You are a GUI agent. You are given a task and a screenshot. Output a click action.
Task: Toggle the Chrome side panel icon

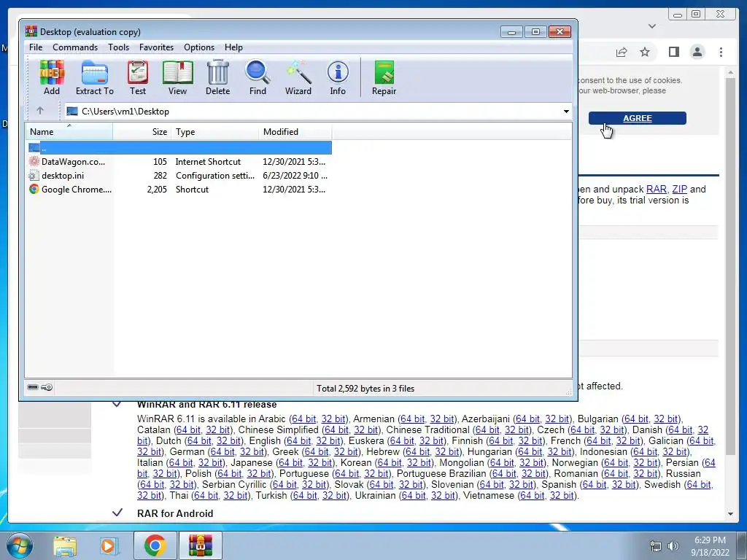673,52
